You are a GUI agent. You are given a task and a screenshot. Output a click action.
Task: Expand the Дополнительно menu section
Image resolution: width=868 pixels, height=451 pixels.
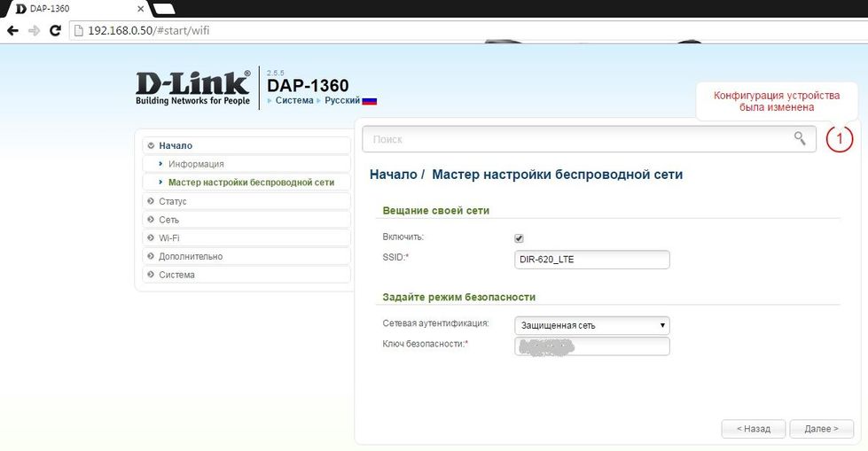point(191,256)
